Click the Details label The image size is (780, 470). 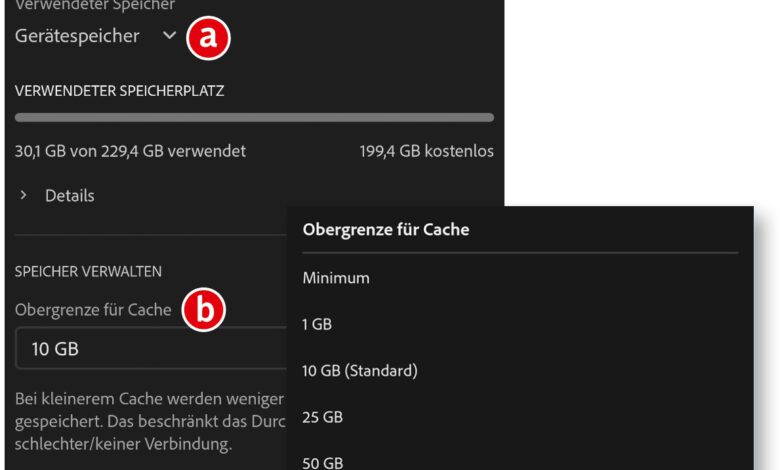point(69,196)
